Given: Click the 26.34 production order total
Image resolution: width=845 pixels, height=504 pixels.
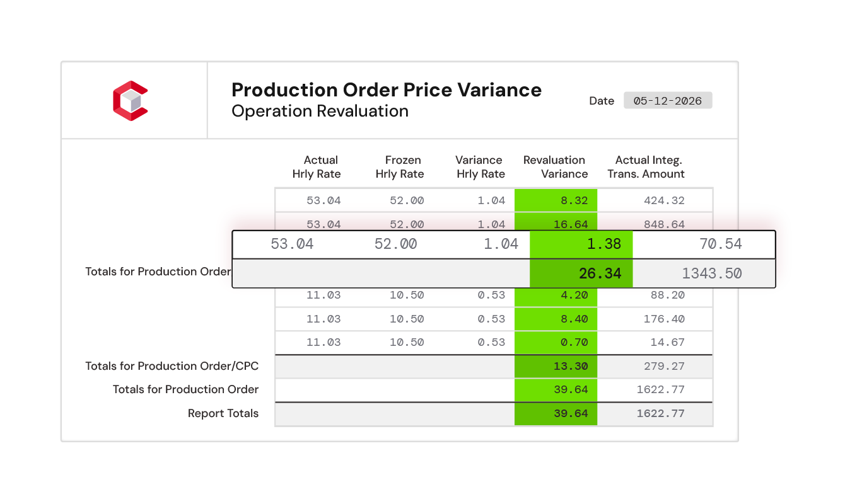Looking at the screenshot, I should coord(581,273).
